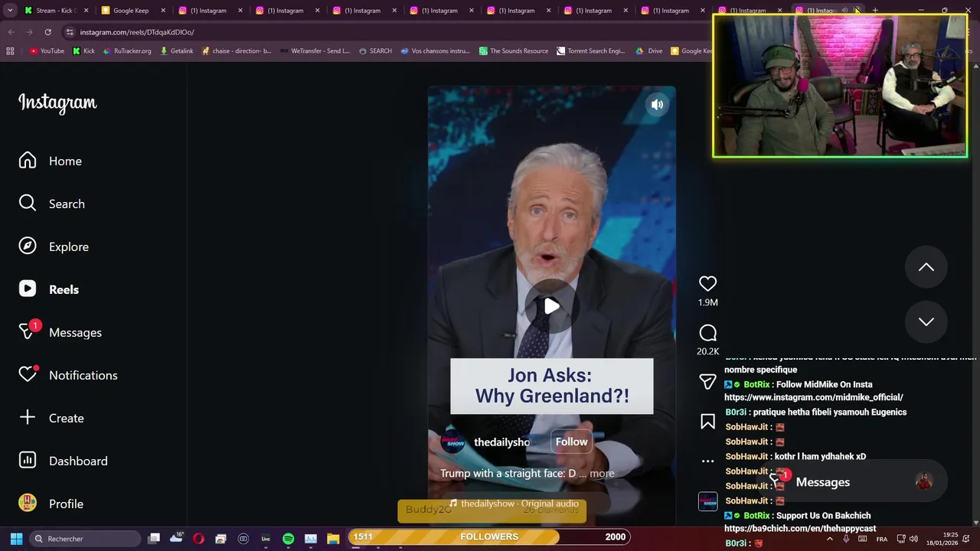Open the Reels section in sidebar
This screenshot has width=980, height=551.
[x=49, y=289]
